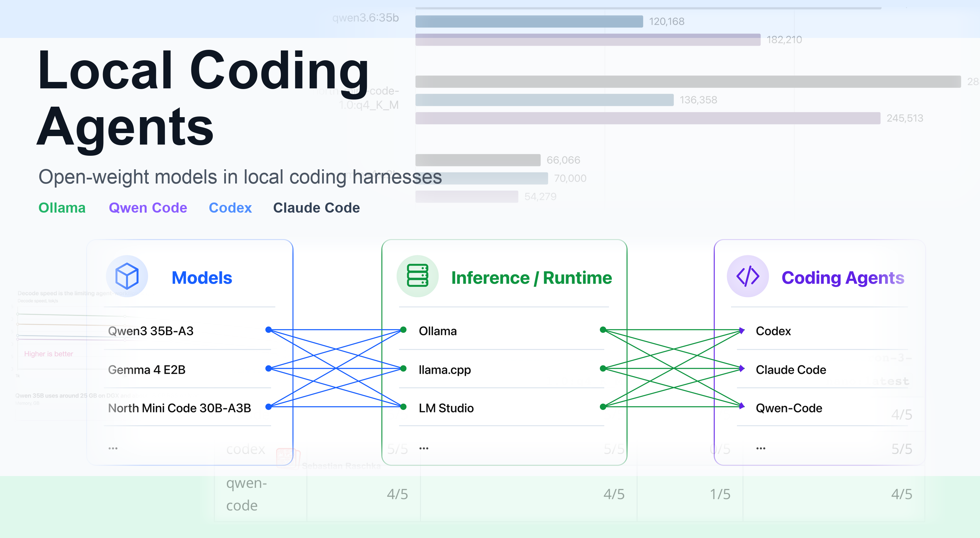Select North Mini Code 30B-A3B model

180,408
